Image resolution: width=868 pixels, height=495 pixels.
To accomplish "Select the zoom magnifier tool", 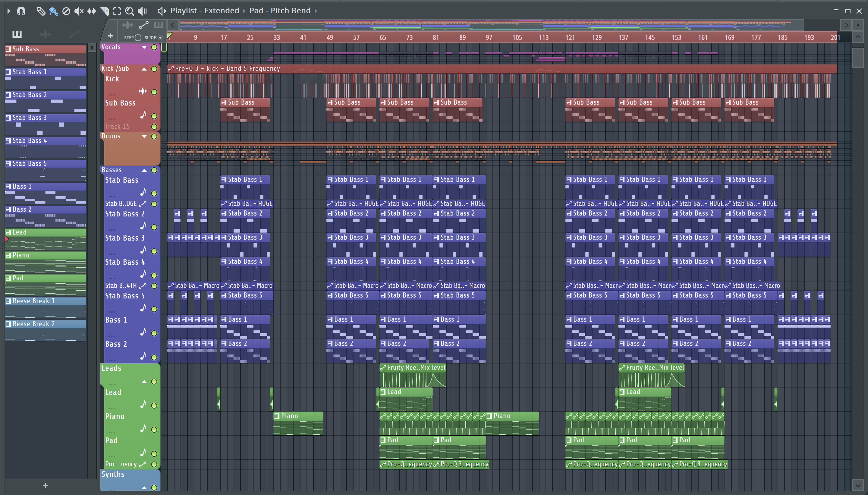I will coord(129,11).
